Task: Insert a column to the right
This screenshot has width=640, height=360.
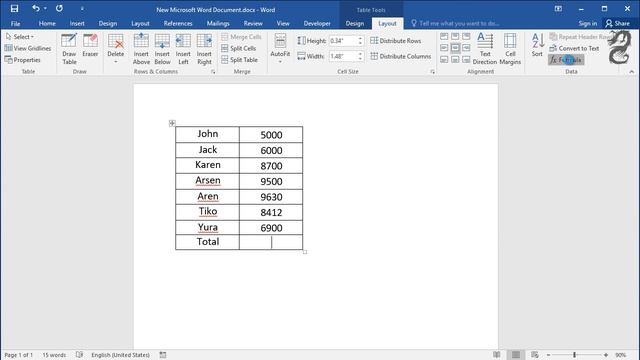Action: coord(204,49)
